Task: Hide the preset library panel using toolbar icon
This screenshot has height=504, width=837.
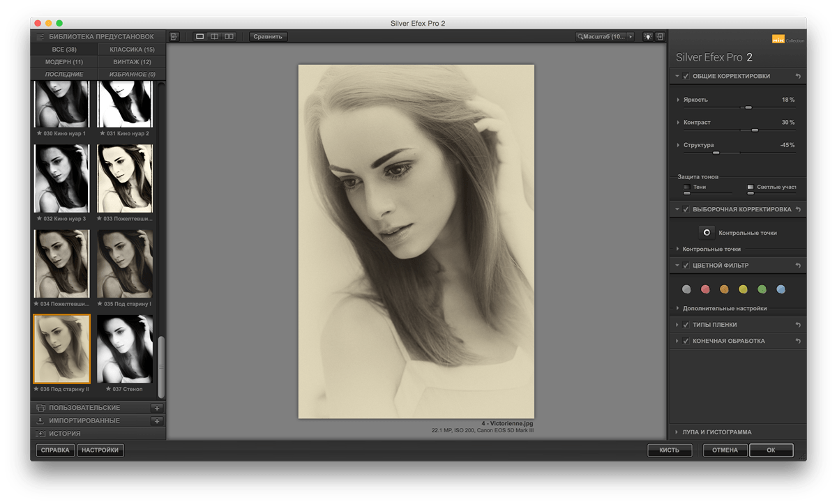Action: click(x=174, y=36)
